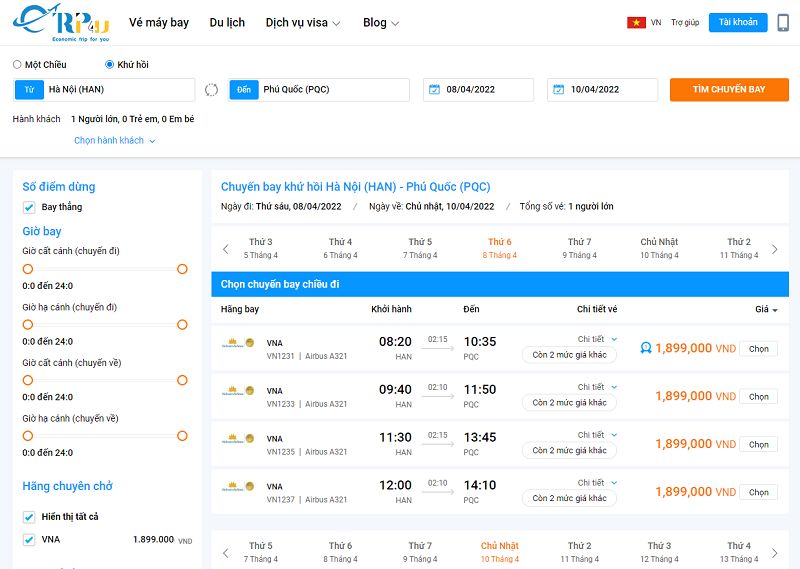This screenshot has width=800, height=569.
Task: Go to next return dates arrow
Action: pyautogui.click(x=774, y=553)
